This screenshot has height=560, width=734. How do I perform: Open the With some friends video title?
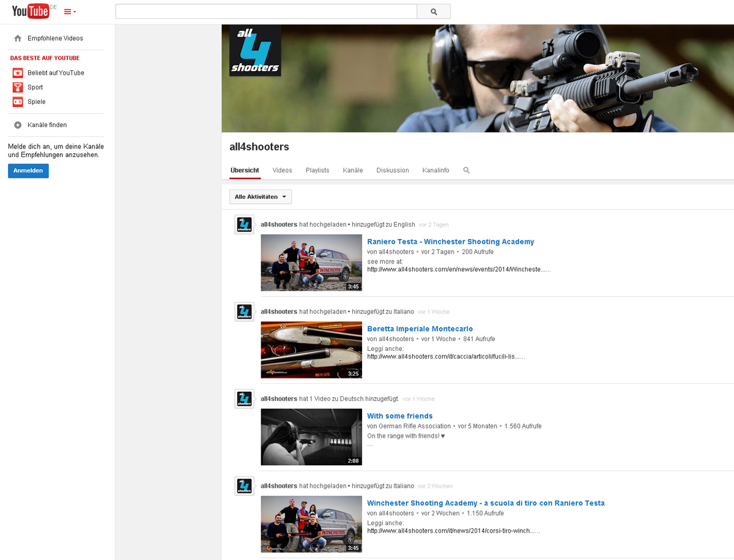pyautogui.click(x=400, y=416)
